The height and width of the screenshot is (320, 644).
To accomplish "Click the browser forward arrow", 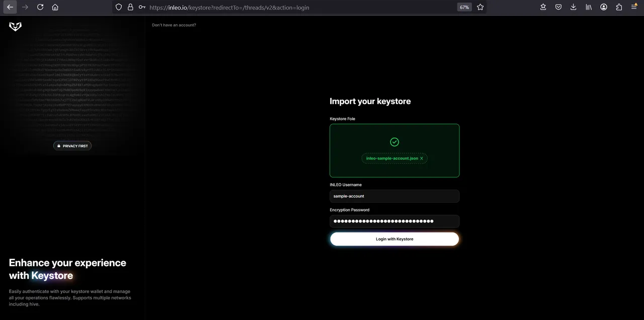I will (x=25, y=7).
